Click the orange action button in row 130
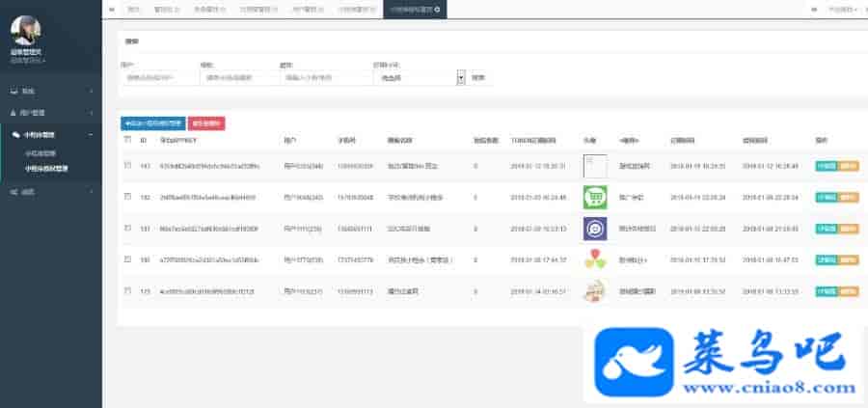This screenshot has height=408, width=868. tap(848, 260)
